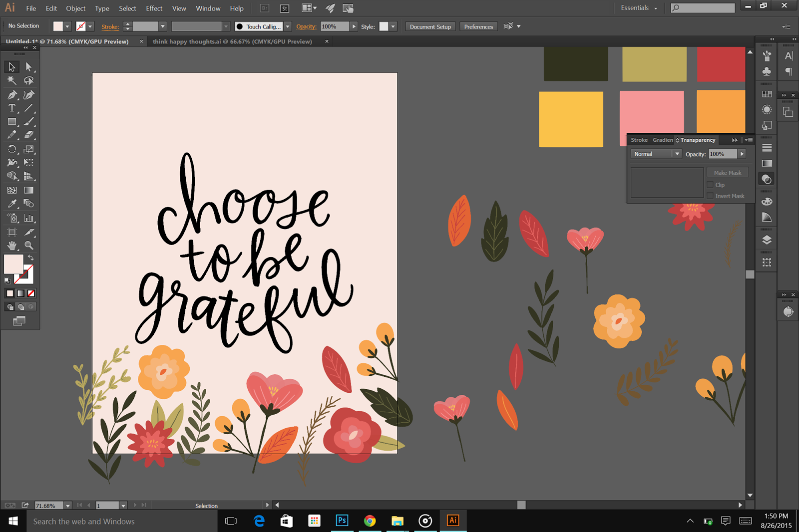Screen dimensions: 799x532
Task: Open the Object menu
Action: point(75,8)
